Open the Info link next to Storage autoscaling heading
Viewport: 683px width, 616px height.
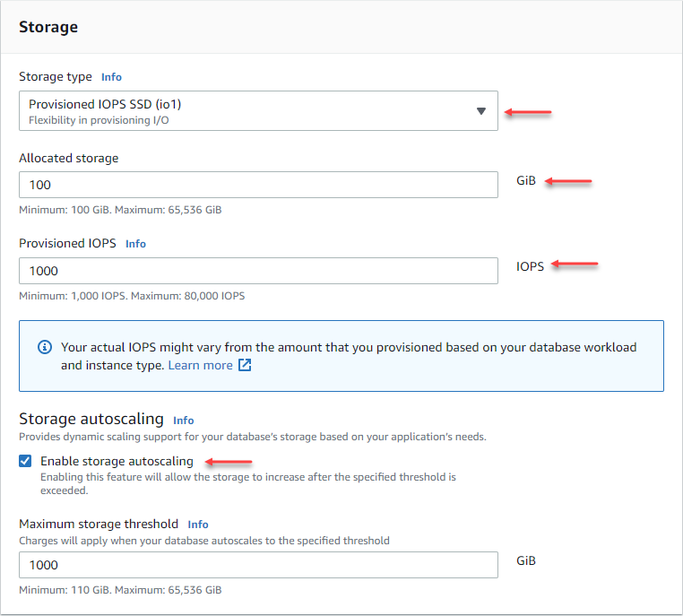click(x=183, y=420)
